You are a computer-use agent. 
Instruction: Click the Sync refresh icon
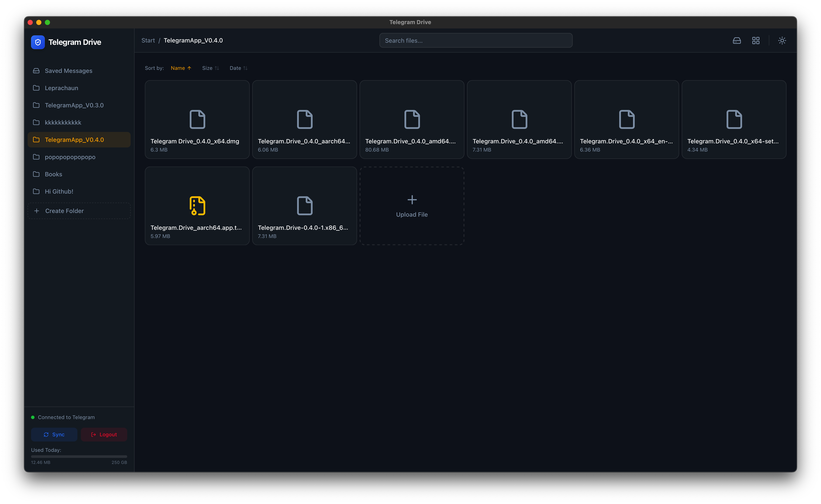(x=46, y=434)
